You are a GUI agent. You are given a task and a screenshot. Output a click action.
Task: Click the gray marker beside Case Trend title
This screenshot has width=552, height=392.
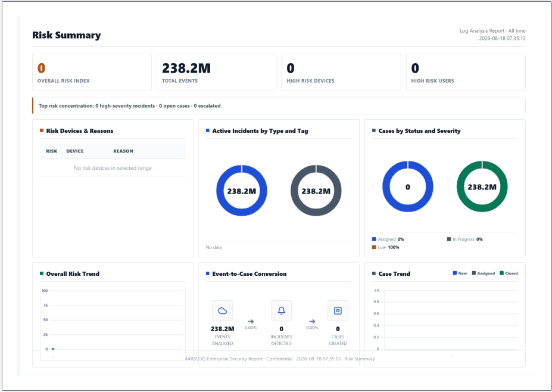(374, 273)
